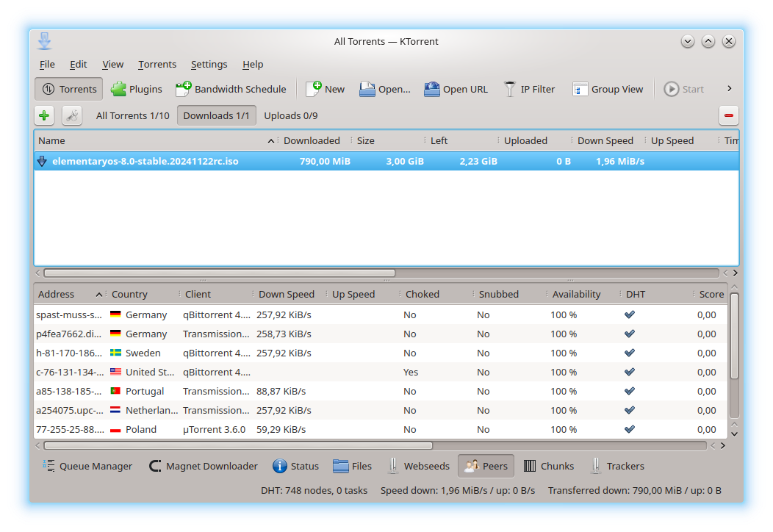Sort peers by Choked column
The height and width of the screenshot is (532, 773).
coord(438,295)
